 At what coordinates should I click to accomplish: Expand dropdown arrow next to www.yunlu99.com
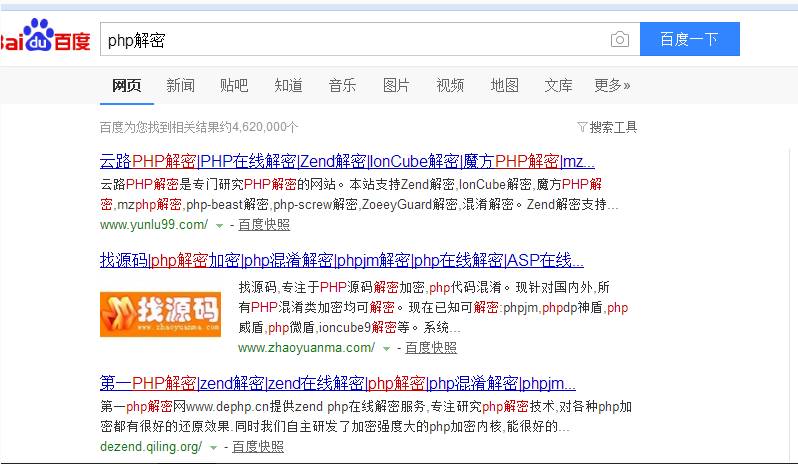[x=219, y=225]
